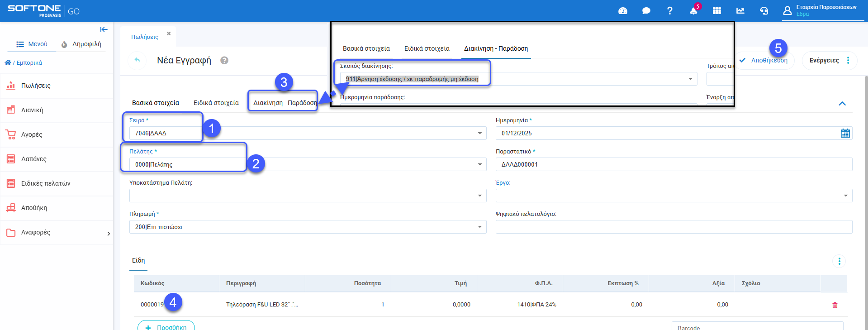Click the dashboard speedometer icon
868x330 pixels.
click(622, 11)
